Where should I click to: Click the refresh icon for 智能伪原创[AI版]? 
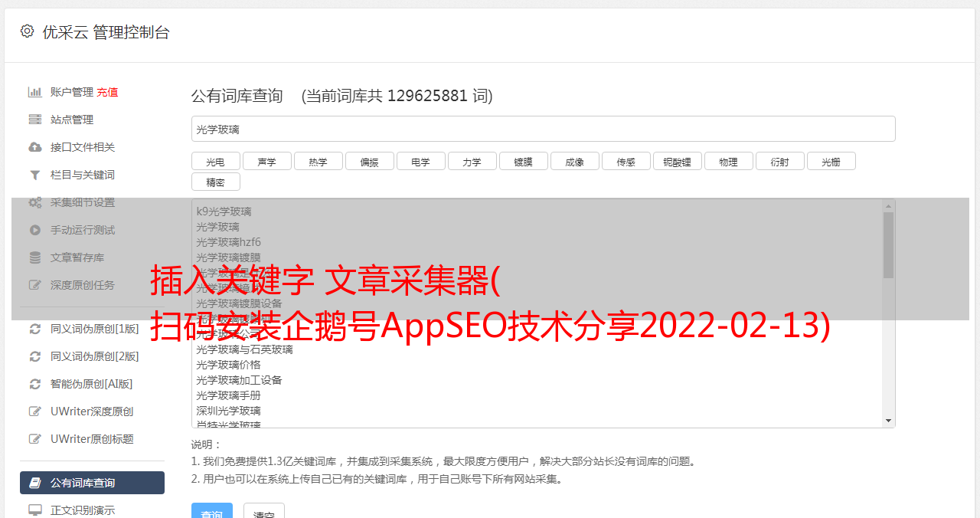click(x=35, y=384)
